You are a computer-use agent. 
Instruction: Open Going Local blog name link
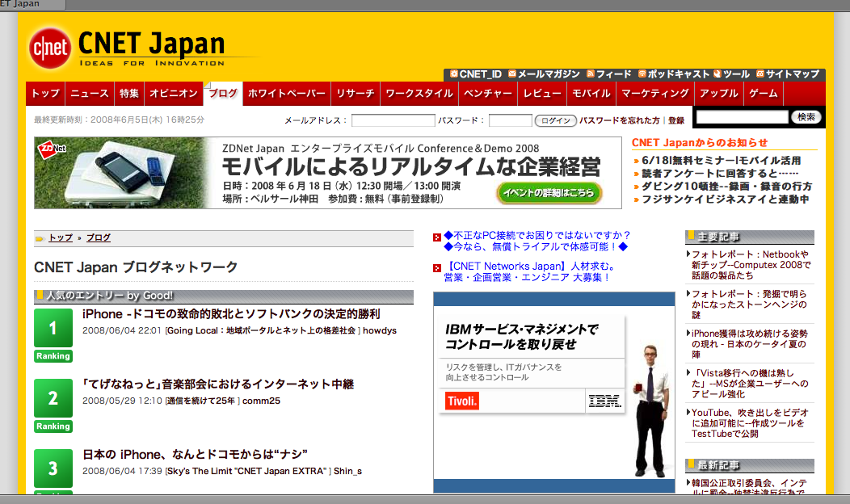(261, 330)
